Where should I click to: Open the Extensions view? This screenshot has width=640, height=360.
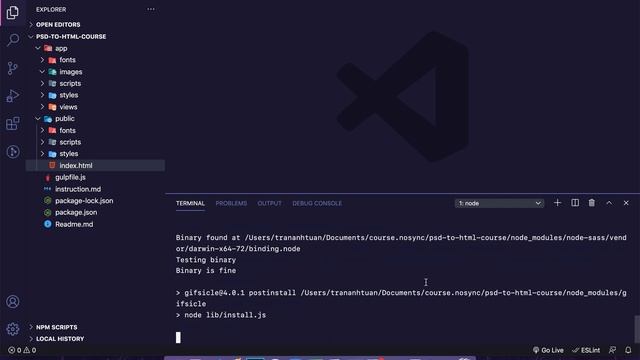[x=13, y=124]
